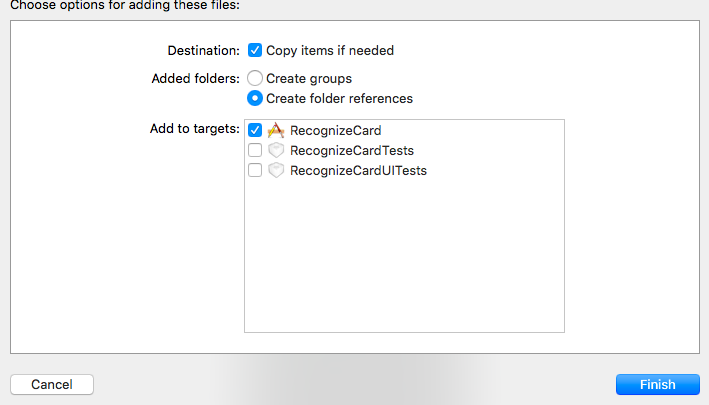This screenshot has width=709, height=405.
Task: Click the RecognizeCardUITests shield icon
Action: (x=276, y=170)
